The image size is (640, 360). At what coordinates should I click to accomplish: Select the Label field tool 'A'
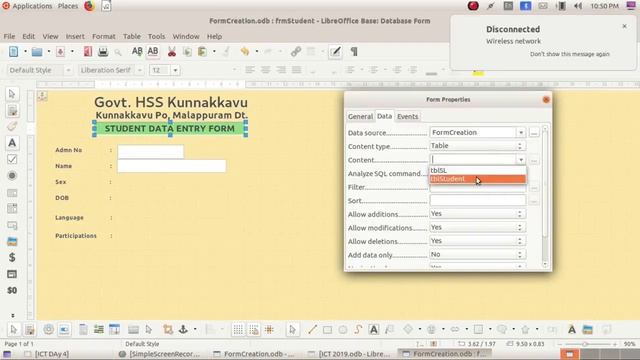tap(12, 143)
